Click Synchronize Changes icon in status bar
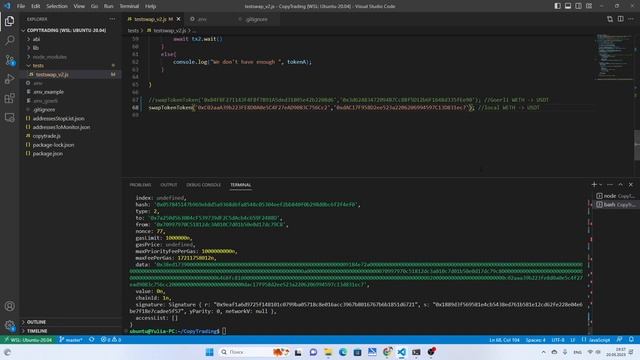Image resolution: width=640 pixels, height=360 pixels. click(92, 340)
